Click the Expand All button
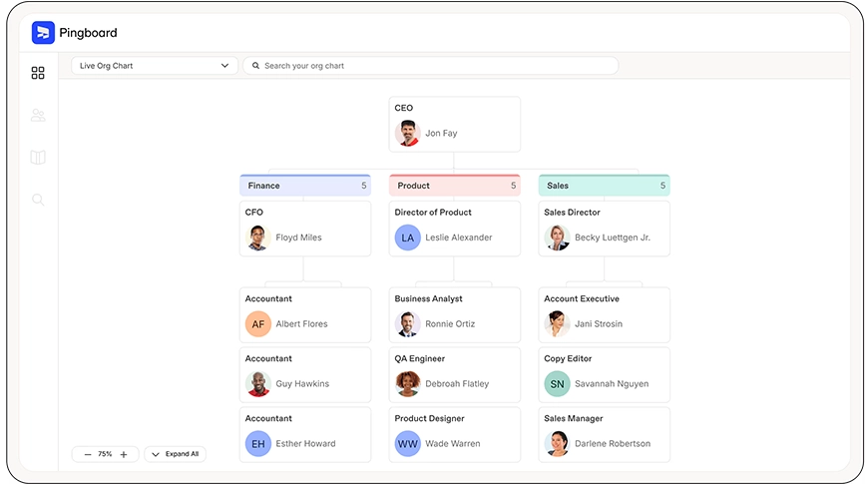Screen dimensions: 868x485 pos(176,454)
